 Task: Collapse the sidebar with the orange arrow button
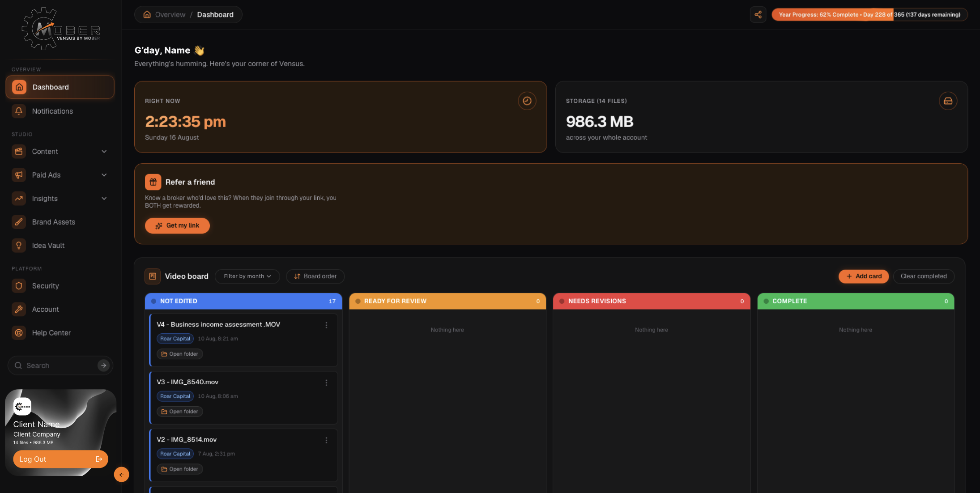(x=121, y=475)
